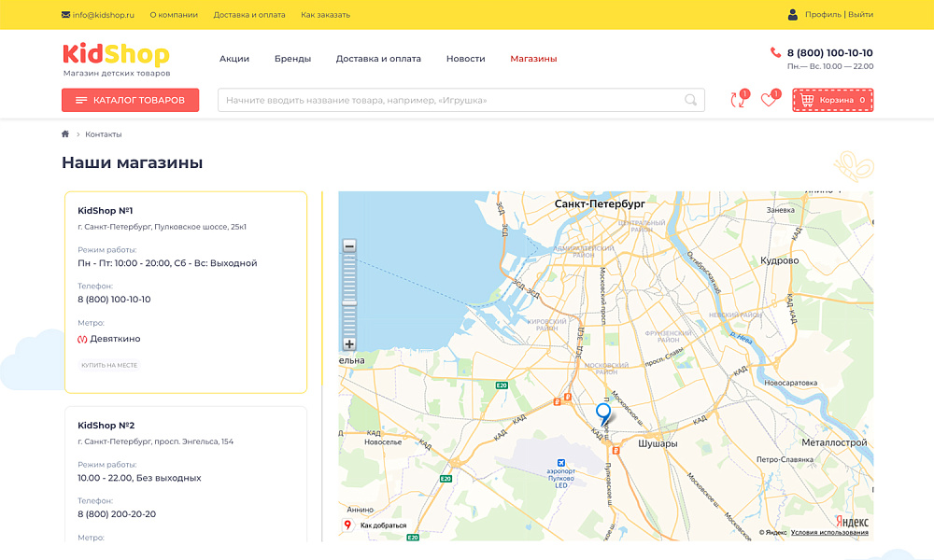Zoom out the map with minus button
This screenshot has width=934, height=560.
(x=349, y=246)
